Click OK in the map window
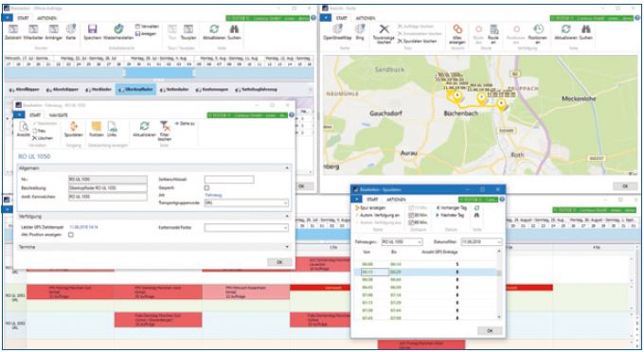Screen dimensions: 644x352 coord(625,186)
